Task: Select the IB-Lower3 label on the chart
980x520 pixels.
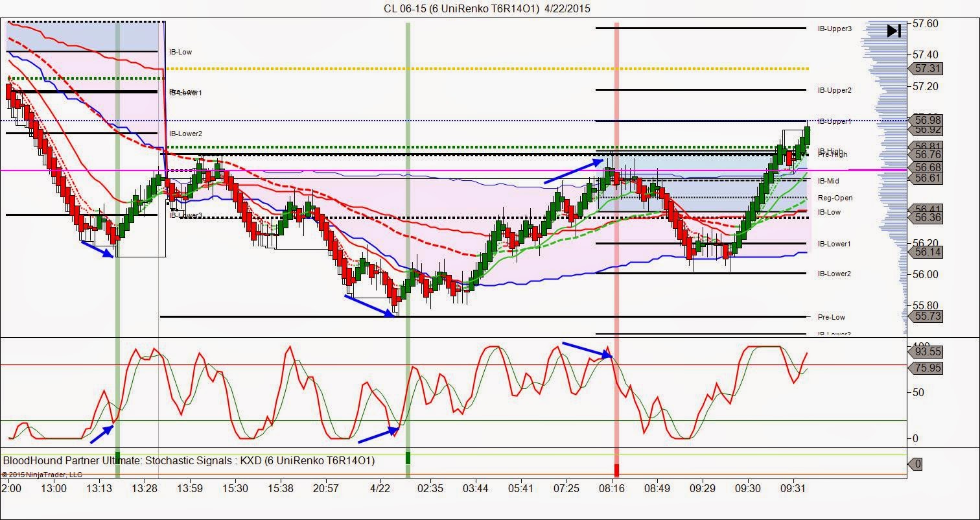Action: (x=186, y=215)
